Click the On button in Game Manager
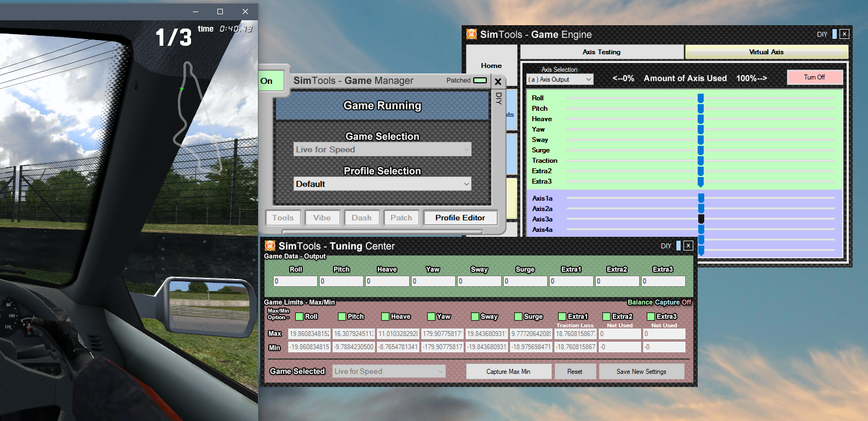Image resolution: width=868 pixels, height=421 pixels. pos(271,81)
